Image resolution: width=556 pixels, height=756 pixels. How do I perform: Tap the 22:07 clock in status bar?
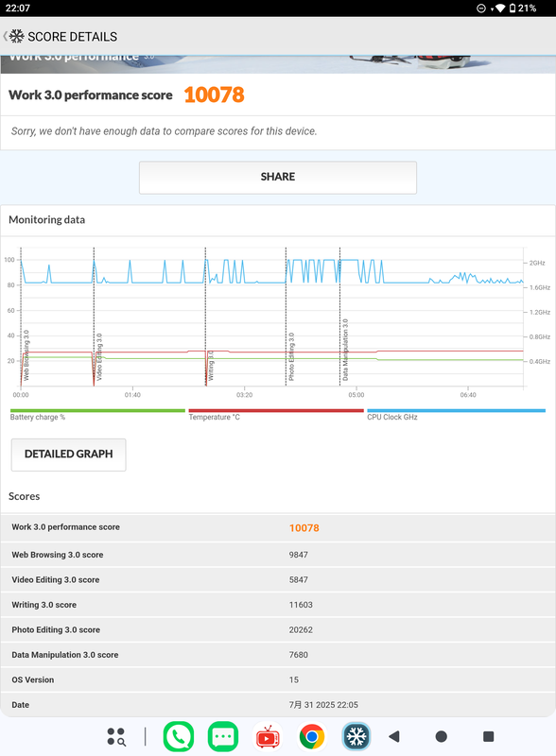[17, 9]
